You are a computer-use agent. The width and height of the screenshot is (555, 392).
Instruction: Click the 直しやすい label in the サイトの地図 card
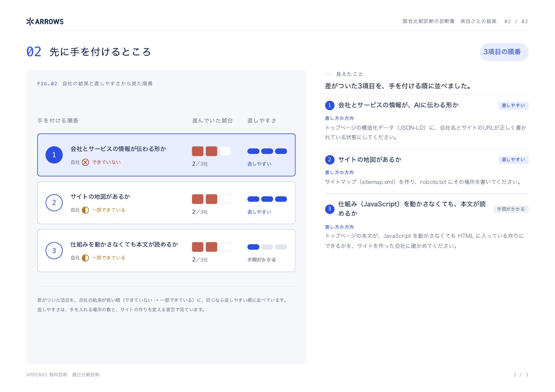[260, 212]
